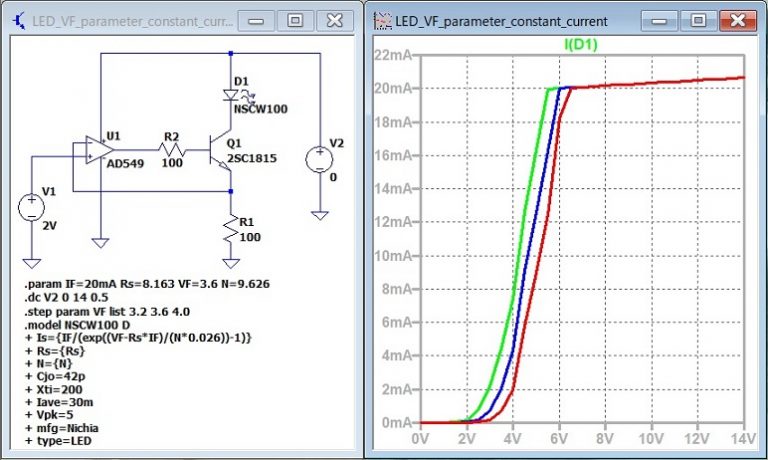This screenshot has height=460, width=768.
Task: Select the .dc V2 0 14 0.5 directive
Action: pos(68,298)
